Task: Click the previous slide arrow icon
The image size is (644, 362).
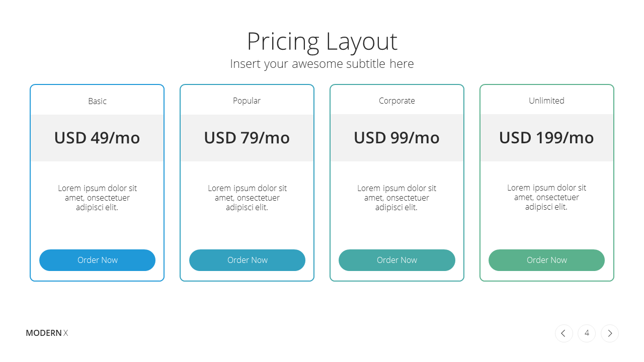Action: pos(563,333)
